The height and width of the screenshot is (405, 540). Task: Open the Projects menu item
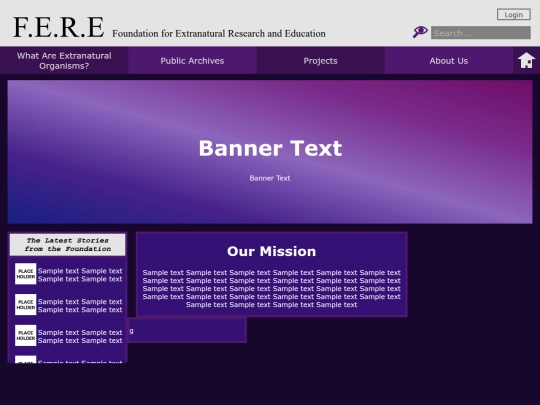tap(320, 61)
